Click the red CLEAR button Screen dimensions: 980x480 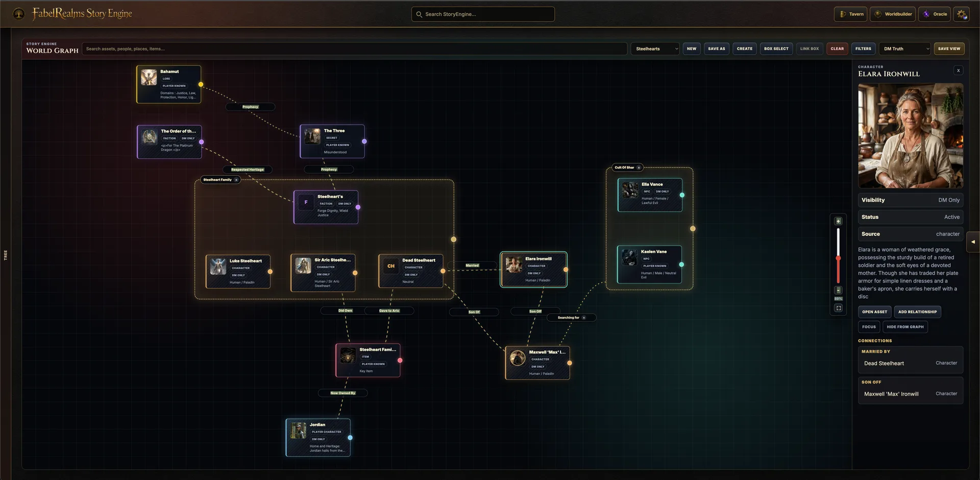point(837,49)
